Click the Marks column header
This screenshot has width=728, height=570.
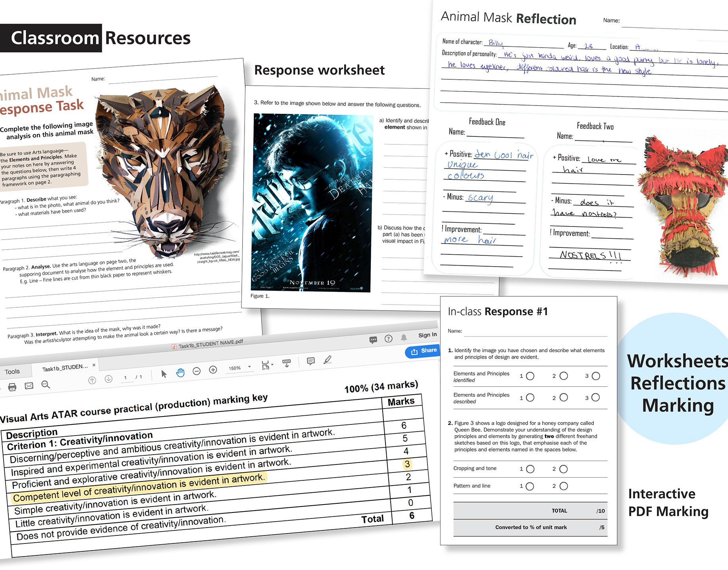(401, 402)
